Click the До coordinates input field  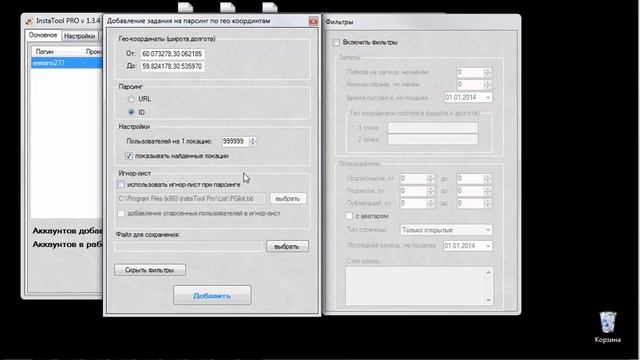[173, 66]
